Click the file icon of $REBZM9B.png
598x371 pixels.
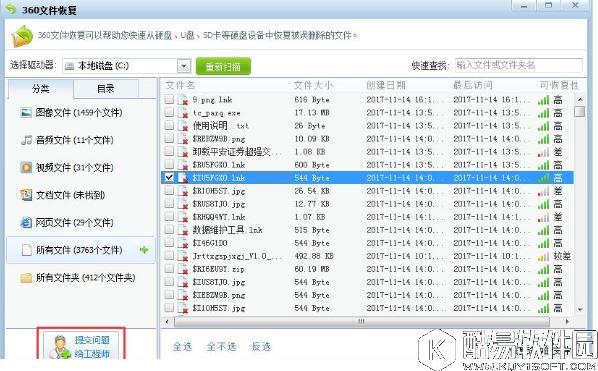tap(183, 139)
